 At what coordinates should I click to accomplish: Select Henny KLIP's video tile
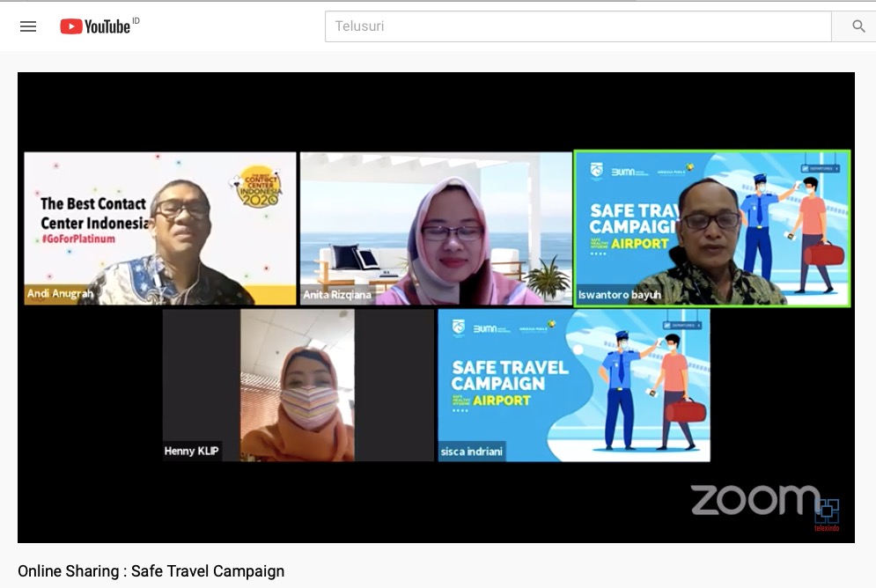pos(298,385)
